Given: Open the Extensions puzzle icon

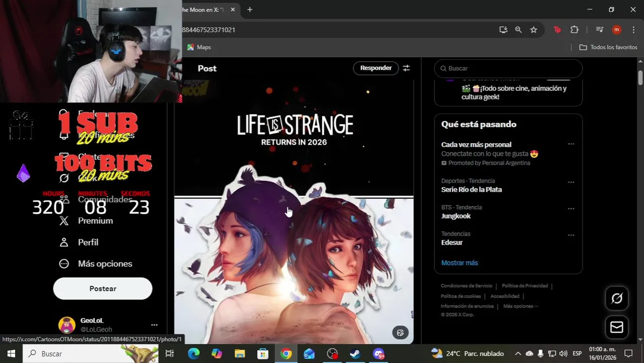Looking at the screenshot, I should (574, 30).
